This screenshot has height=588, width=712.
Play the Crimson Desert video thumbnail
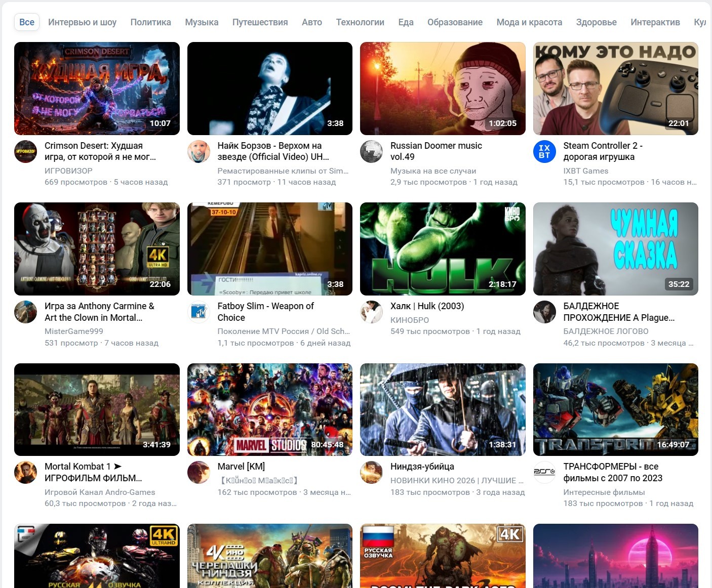(x=97, y=89)
